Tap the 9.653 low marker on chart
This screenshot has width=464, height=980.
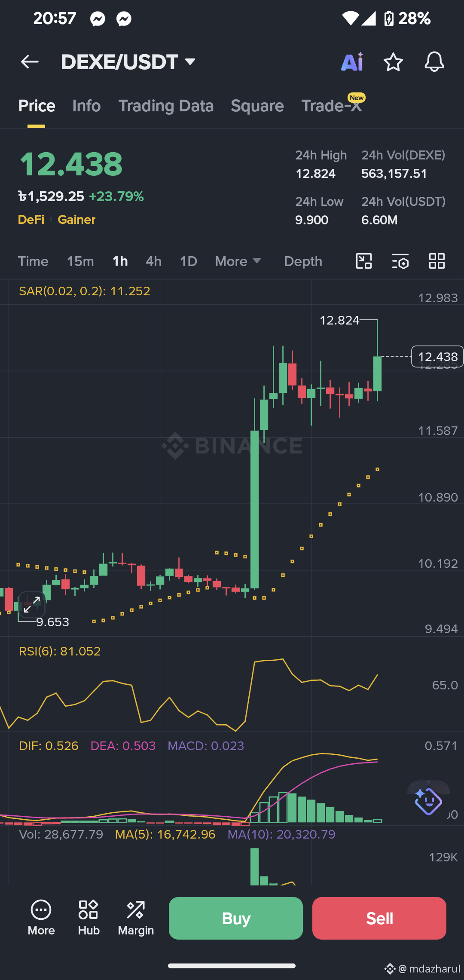[x=52, y=622]
